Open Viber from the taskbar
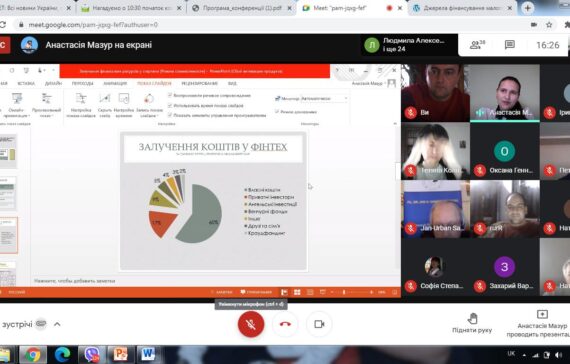 92,355
